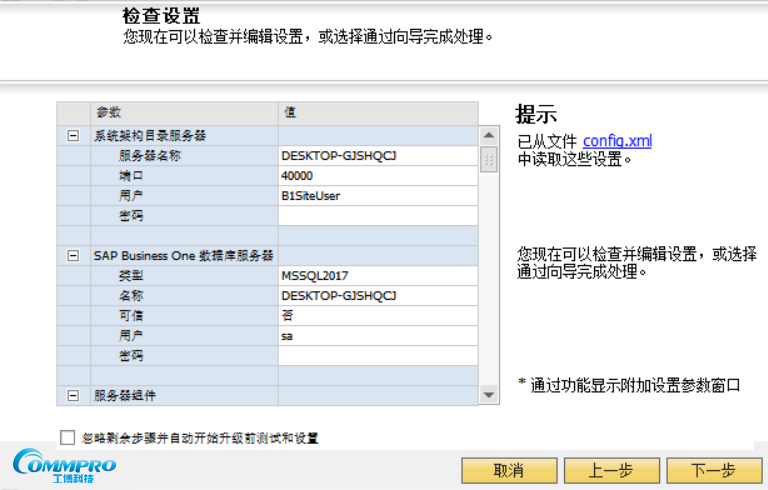Screen dimensions: 768x490
Task: Click the scrollbar down arrow
Action: pyautogui.click(x=489, y=396)
